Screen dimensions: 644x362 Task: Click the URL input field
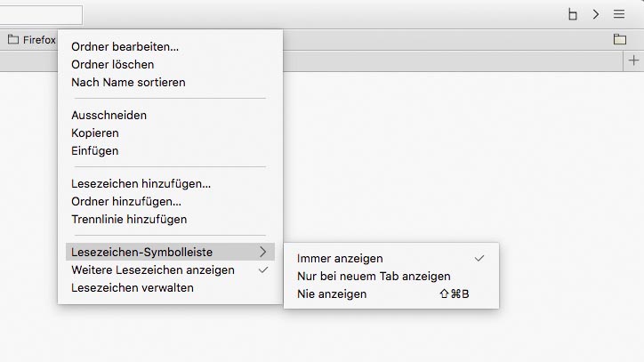tap(41, 14)
